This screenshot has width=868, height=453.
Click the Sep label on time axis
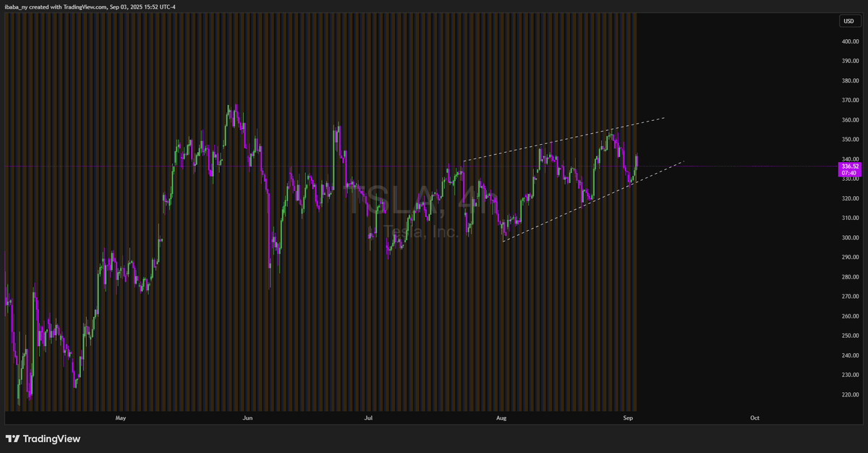click(x=629, y=418)
